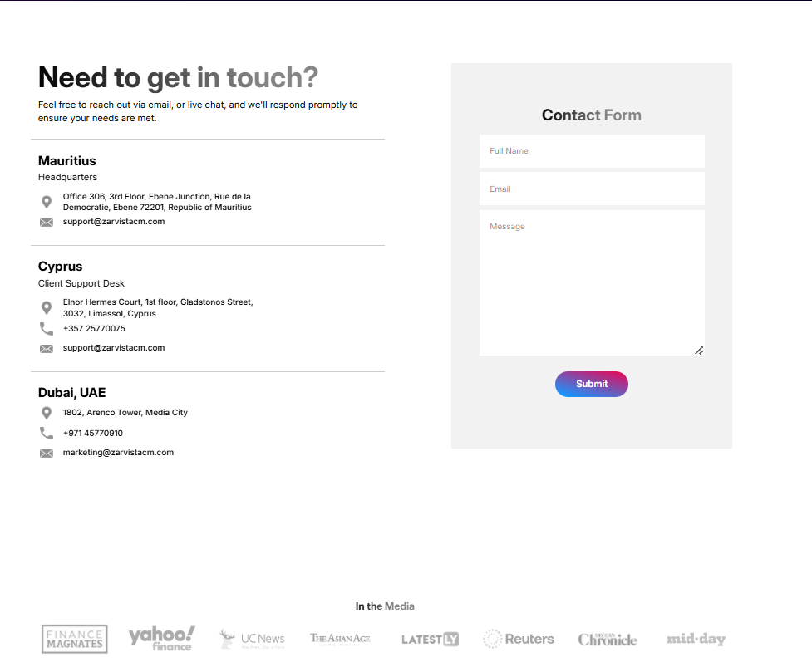The width and height of the screenshot is (812, 667).
Task: Open the Deccan Chronicle logo
Action: [608, 640]
